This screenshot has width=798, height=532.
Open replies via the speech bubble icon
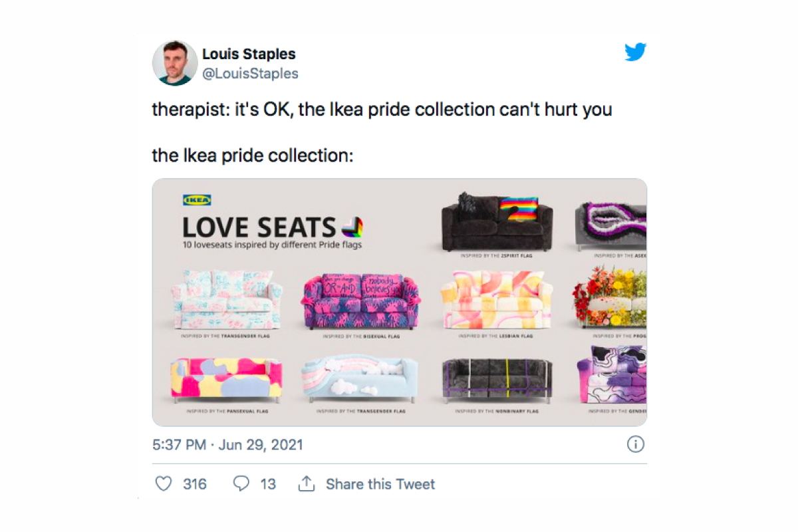[x=241, y=483]
